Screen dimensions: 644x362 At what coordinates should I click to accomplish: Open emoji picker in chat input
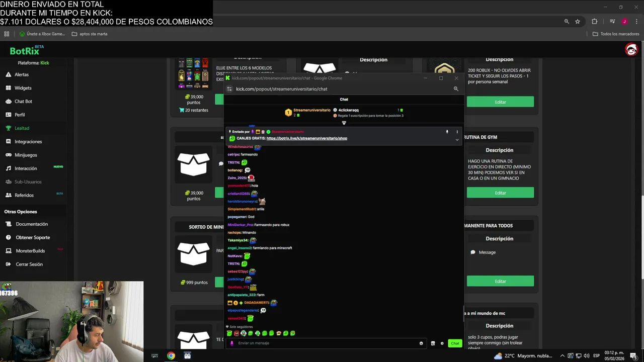pos(421,343)
